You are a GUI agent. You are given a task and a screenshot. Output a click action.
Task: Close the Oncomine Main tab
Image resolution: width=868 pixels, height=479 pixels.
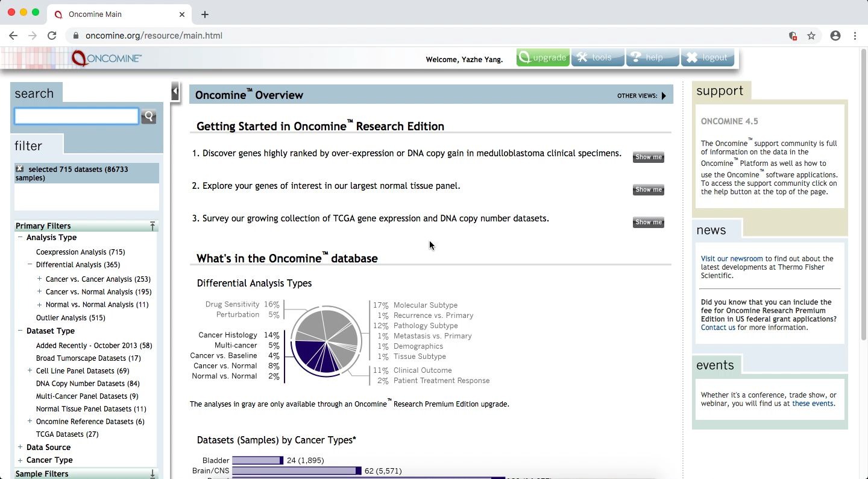point(182,14)
